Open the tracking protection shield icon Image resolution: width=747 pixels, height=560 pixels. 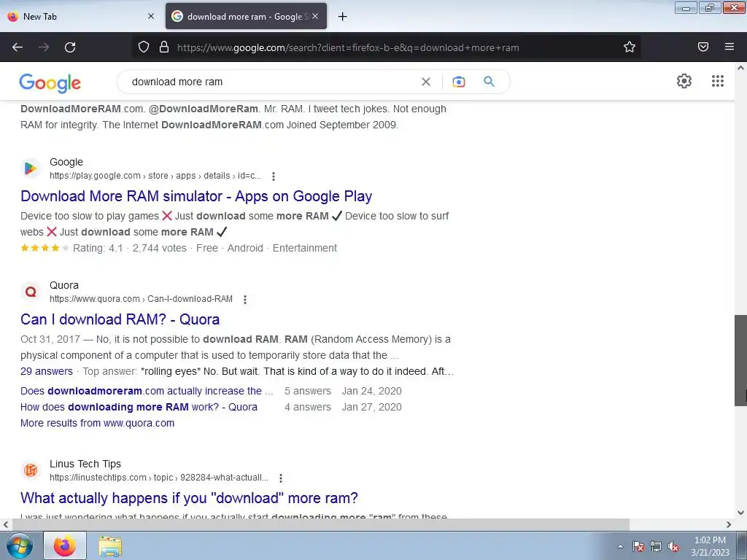point(144,47)
